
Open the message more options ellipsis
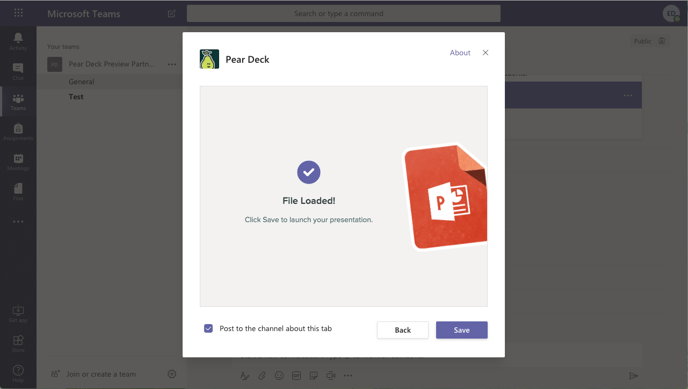click(x=628, y=95)
